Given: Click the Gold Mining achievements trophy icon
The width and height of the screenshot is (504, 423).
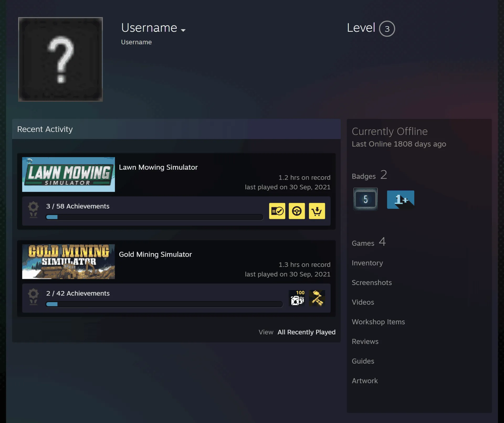Looking at the screenshot, I should tap(33, 297).
